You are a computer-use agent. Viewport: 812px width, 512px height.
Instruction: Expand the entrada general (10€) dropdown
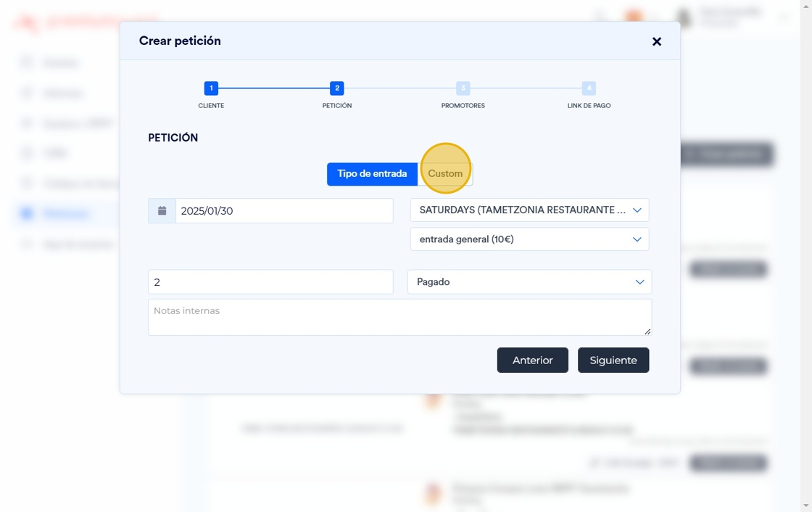tap(529, 239)
